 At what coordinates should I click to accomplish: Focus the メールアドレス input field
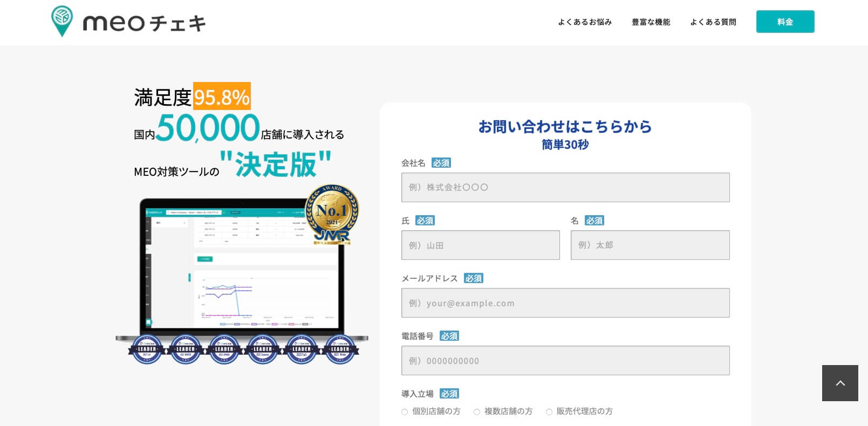tap(565, 303)
